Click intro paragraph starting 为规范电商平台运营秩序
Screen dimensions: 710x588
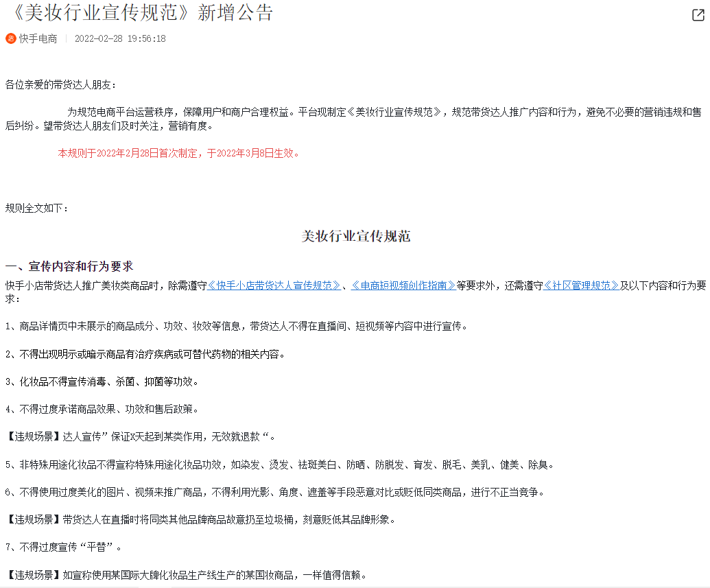tap(354, 119)
